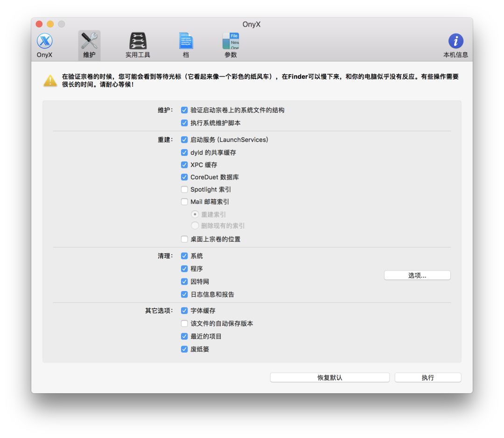Click 执行 execute button

pos(428,377)
